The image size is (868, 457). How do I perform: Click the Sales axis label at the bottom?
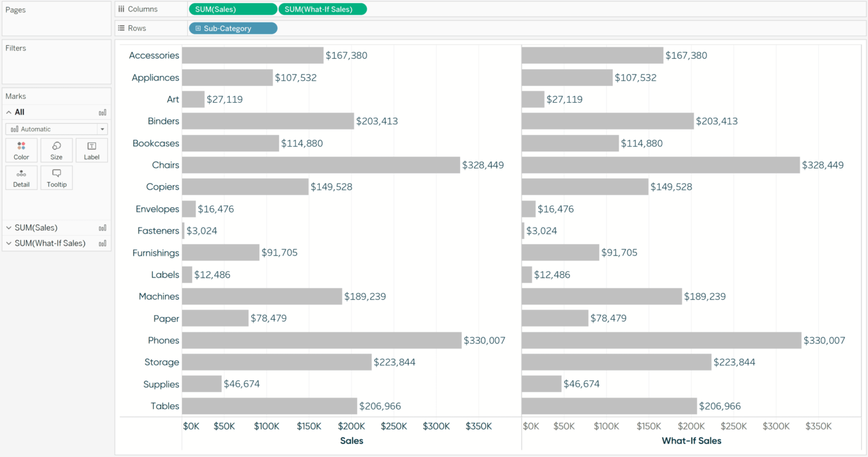[351, 441]
